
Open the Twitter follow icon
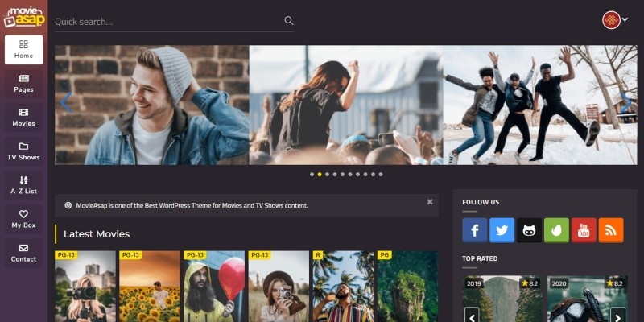(502, 230)
